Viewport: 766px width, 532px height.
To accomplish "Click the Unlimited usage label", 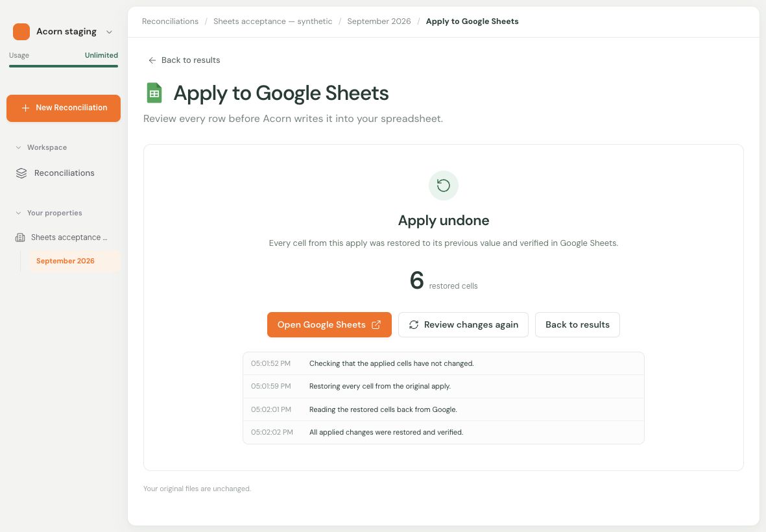I will [x=101, y=55].
